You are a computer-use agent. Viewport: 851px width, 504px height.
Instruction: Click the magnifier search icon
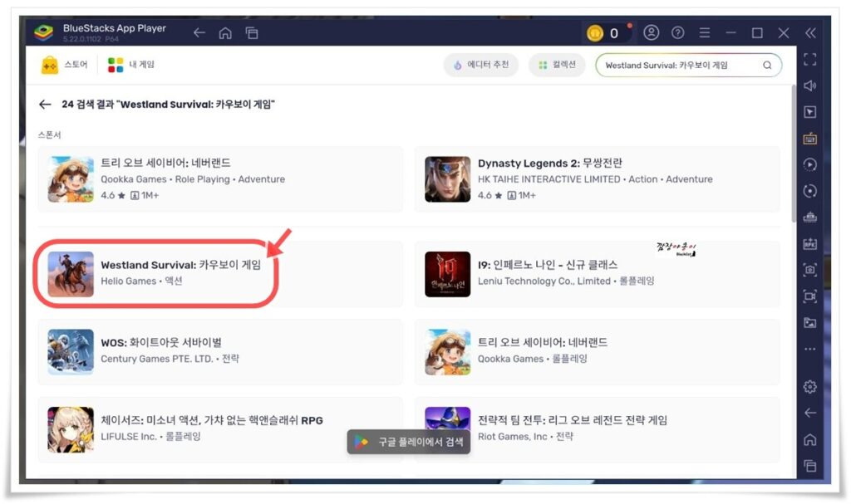click(767, 65)
